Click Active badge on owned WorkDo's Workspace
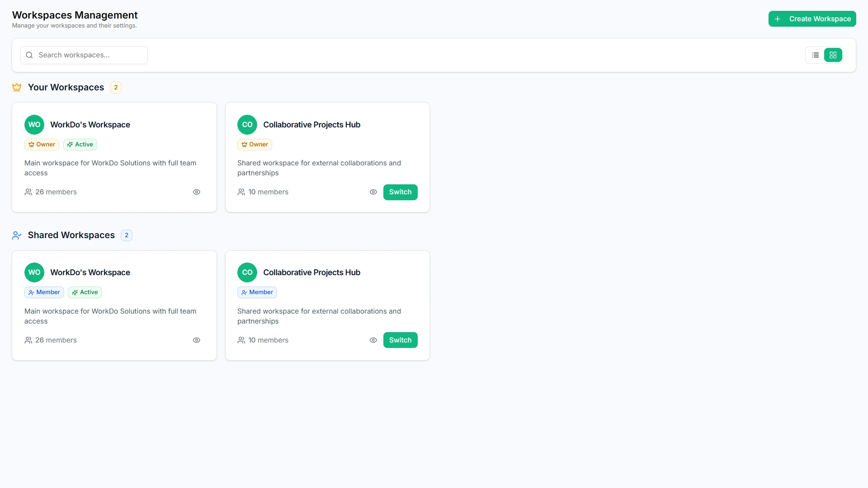The height and width of the screenshot is (488, 868). (x=80, y=145)
